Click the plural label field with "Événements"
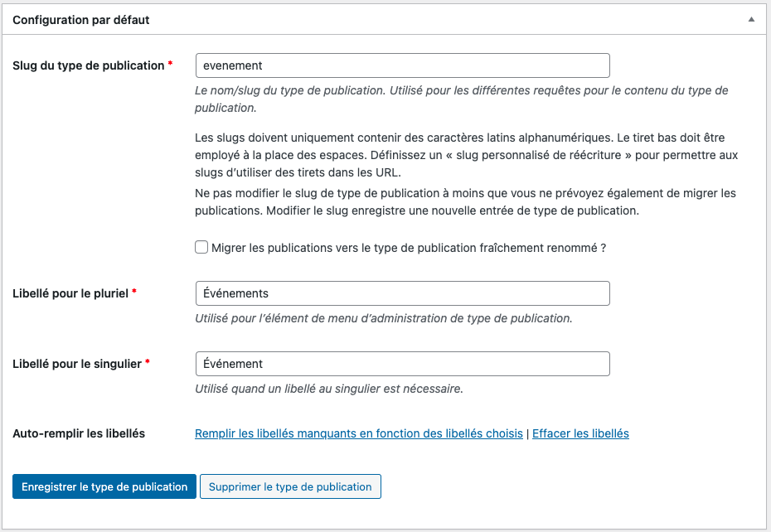 [x=402, y=293]
